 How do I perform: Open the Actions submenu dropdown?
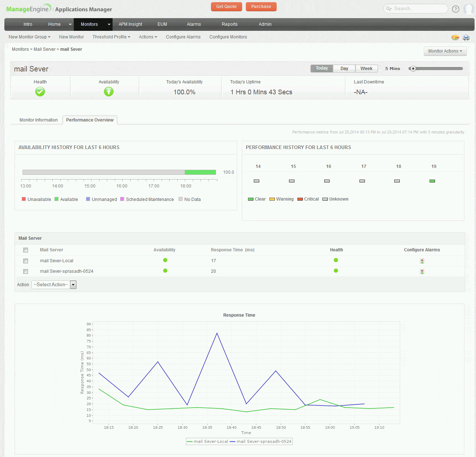148,37
